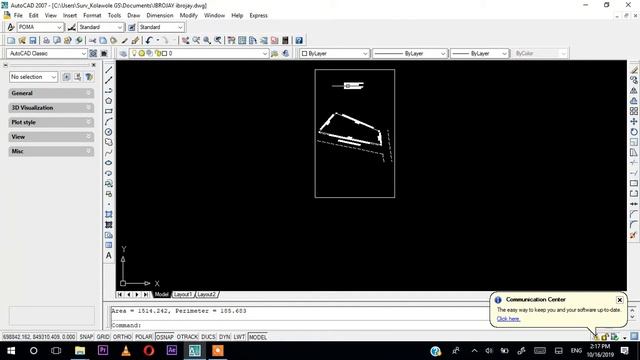This screenshot has width=640, height=360.
Task: Select the Multiline Text tool (A icon)
Action: [109, 256]
